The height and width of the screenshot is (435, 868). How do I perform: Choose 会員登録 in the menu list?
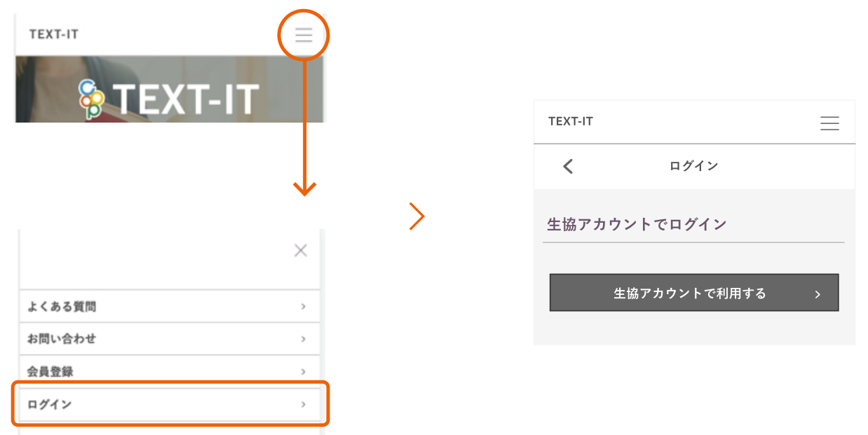point(50,371)
